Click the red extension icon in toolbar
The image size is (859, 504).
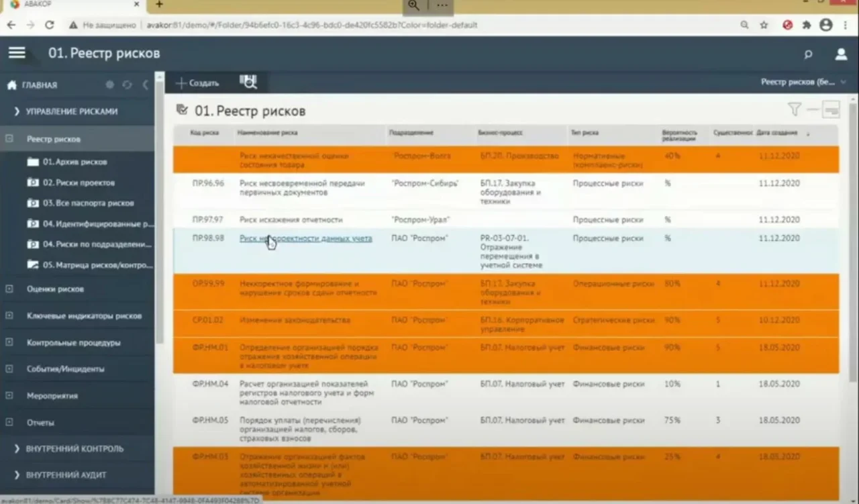788,25
